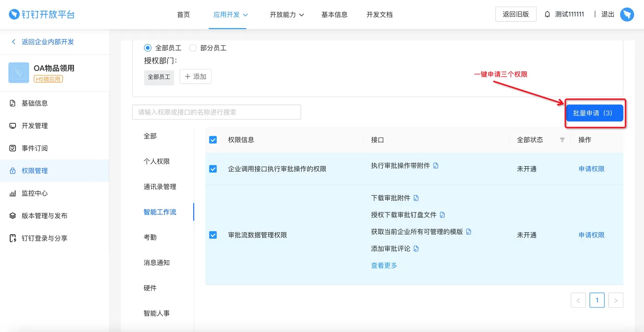This screenshot has height=332, width=644.
Task: Go to previous page arrow in pagination
Action: (x=578, y=300)
